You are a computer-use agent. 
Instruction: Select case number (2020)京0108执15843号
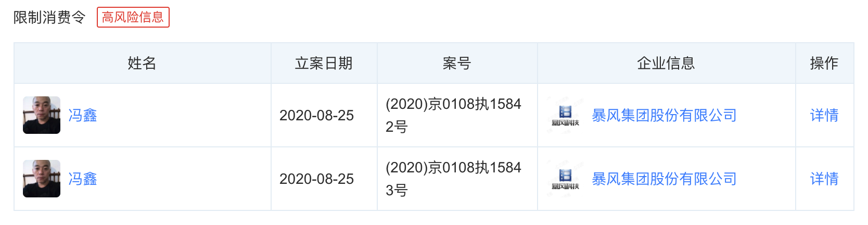click(453, 179)
